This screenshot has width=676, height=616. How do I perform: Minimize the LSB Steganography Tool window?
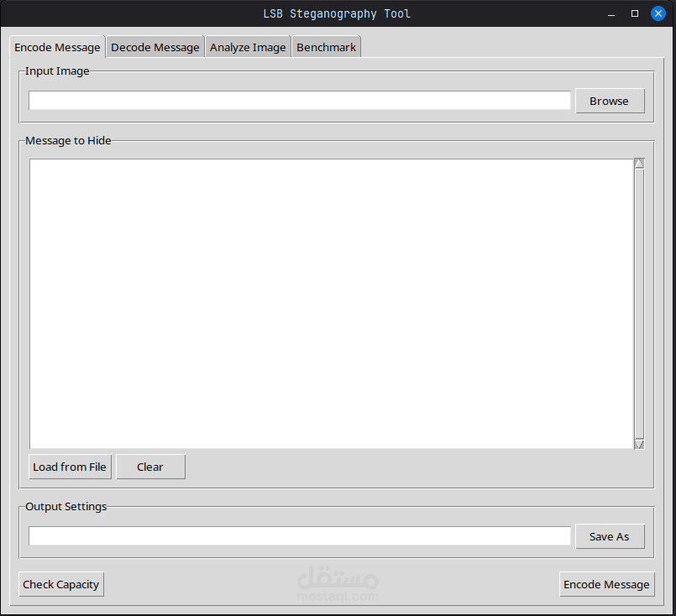[611, 13]
